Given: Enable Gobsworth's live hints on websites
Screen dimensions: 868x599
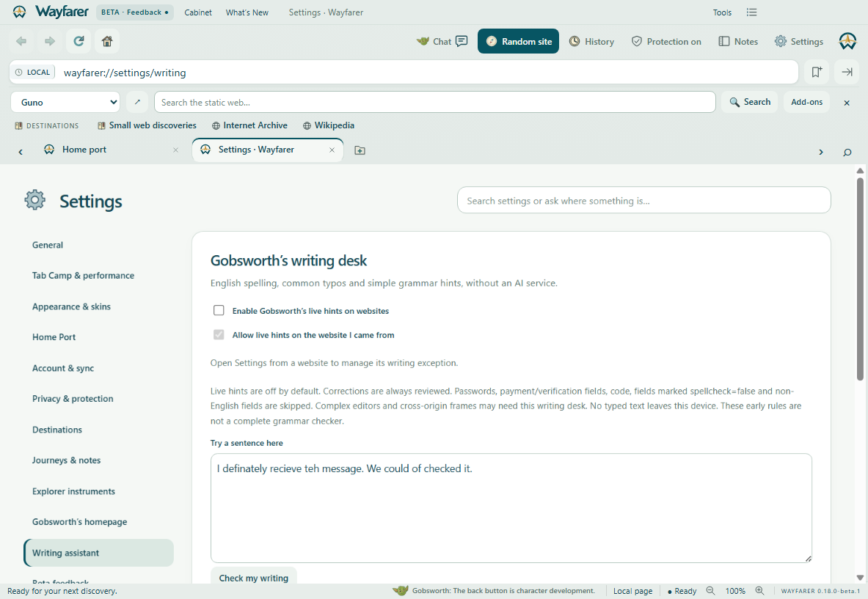Looking at the screenshot, I should 219,310.
